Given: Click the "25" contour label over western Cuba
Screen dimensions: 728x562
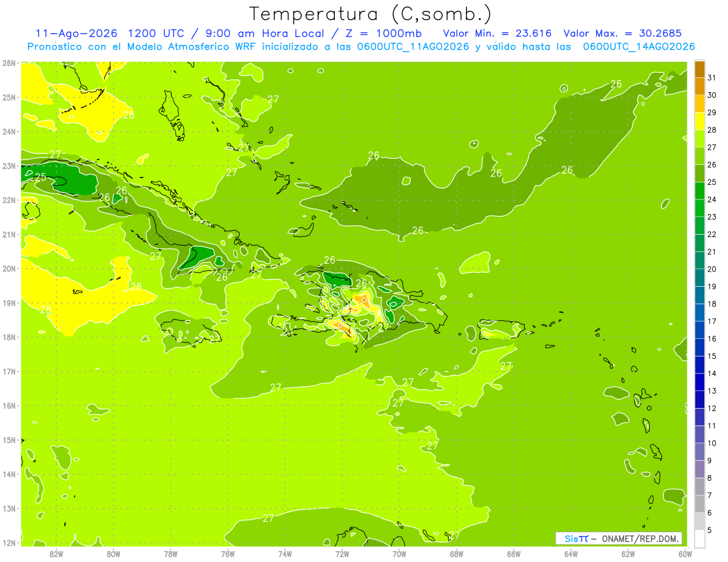Looking at the screenshot, I should [x=41, y=178].
